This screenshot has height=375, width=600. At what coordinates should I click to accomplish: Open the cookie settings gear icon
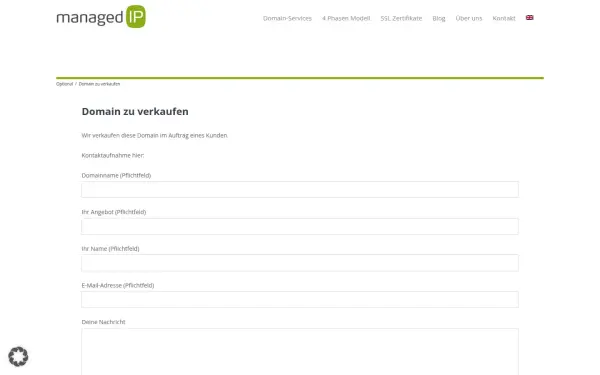click(x=18, y=357)
